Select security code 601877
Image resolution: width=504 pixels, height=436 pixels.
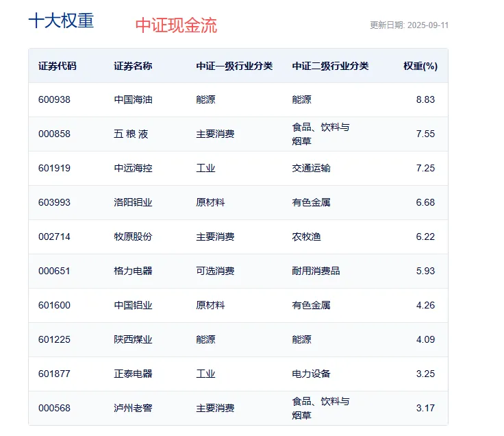coord(54,374)
